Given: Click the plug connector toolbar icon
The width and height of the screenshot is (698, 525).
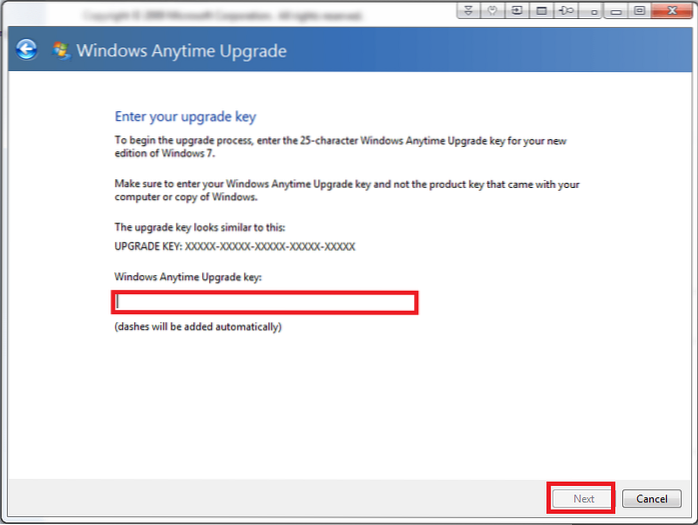Looking at the screenshot, I should tap(567, 11).
